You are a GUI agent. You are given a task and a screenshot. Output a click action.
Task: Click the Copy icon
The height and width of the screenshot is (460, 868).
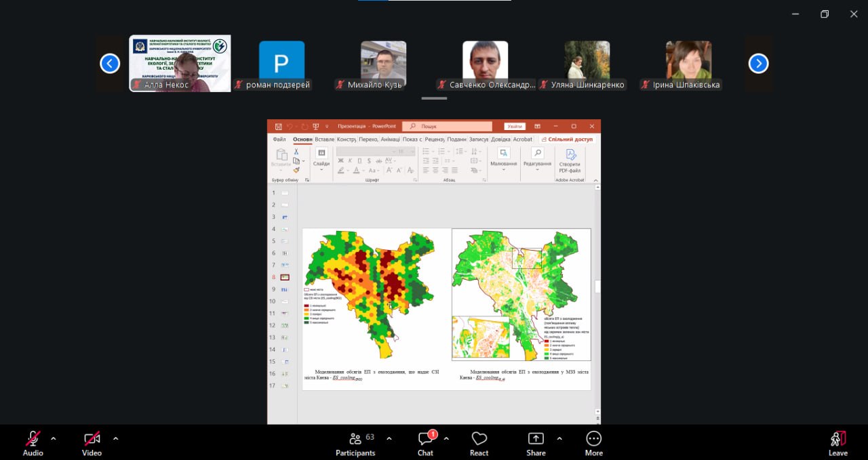coord(296,161)
